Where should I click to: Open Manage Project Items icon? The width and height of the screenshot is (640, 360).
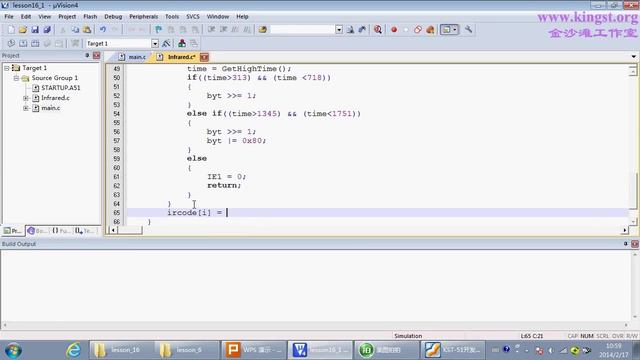tap(182, 43)
